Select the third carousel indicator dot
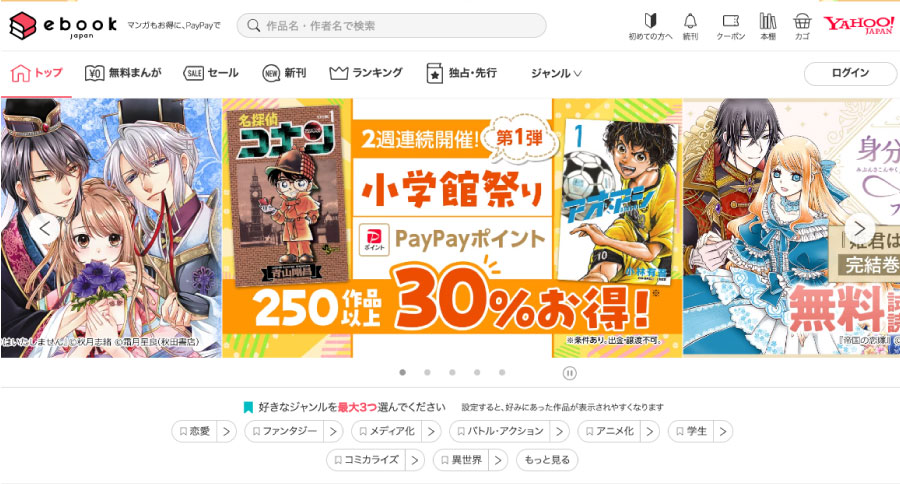900x484 pixels. 452,373
